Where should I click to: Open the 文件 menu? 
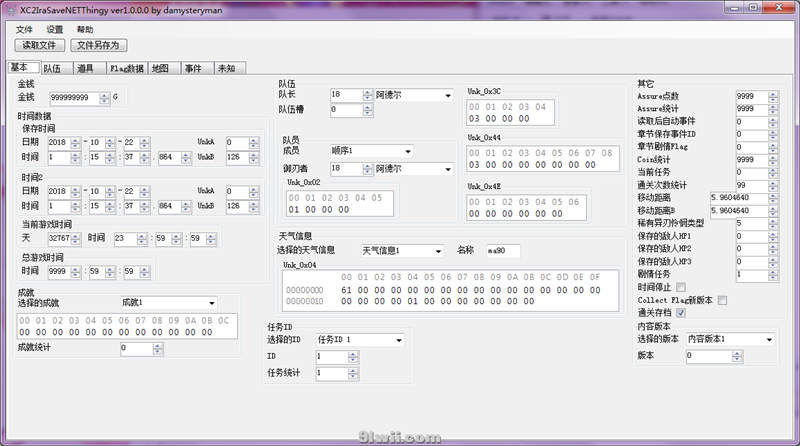click(x=24, y=30)
